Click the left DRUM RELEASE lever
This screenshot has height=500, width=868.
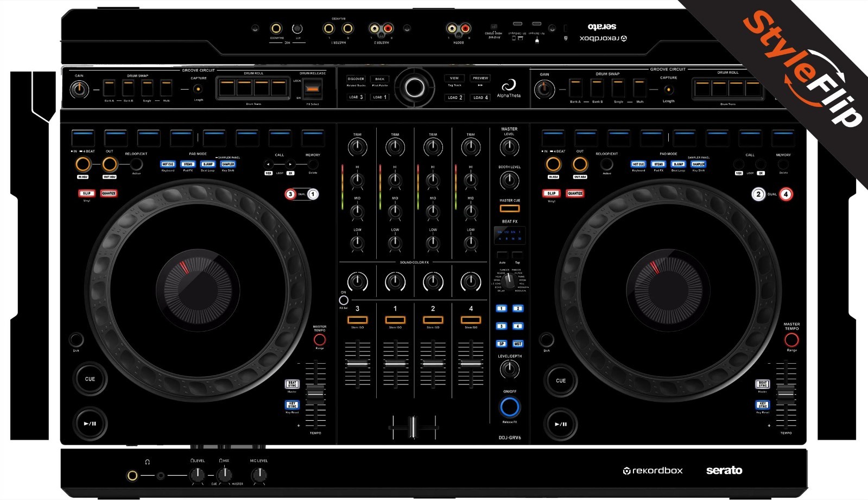pyautogui.click(x=312, y=88)
